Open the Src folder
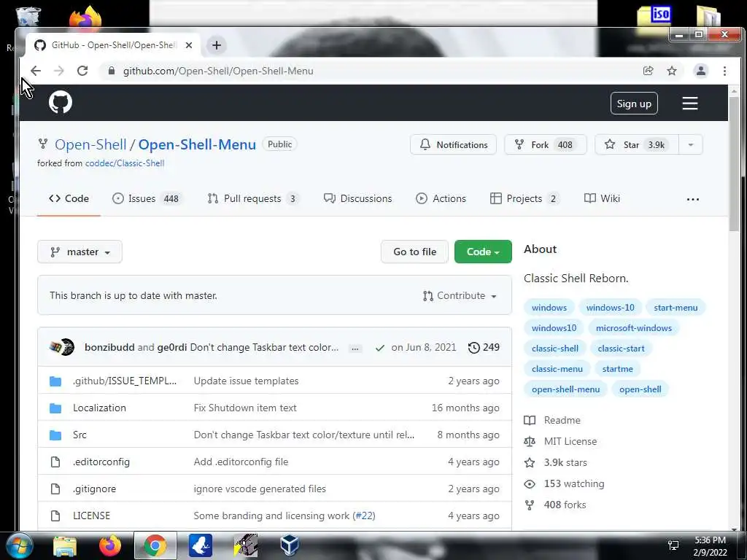Screen dimensions: 747x560 coord(80,435)
